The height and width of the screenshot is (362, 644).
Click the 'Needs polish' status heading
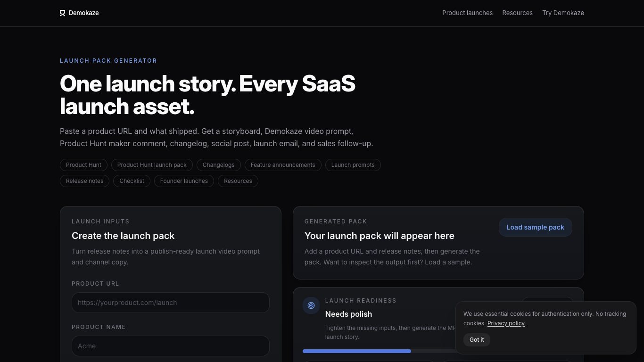click(348, 314)
